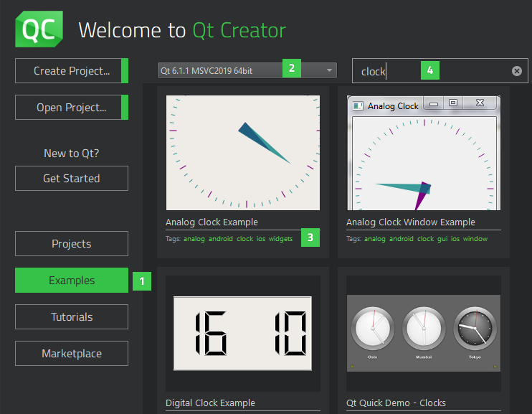Click the examples search field

(x=440, y=70)
